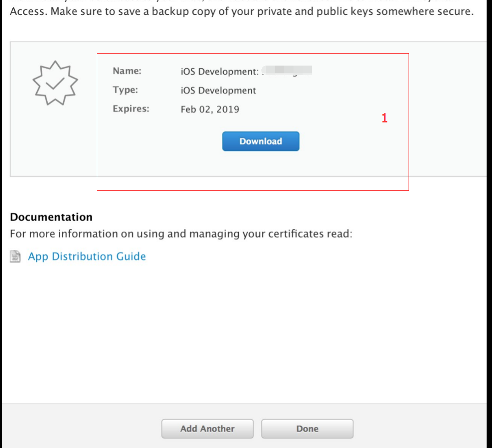The image size is (492, 448).
Task: Click the 'Feb 02, 2019' expiry date
Action: coord(210,109)
